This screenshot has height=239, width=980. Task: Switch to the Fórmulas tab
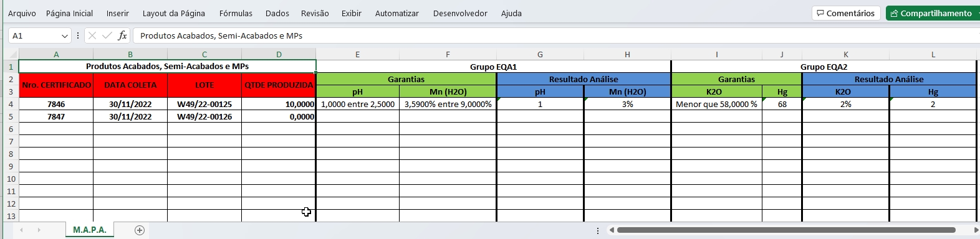236,13
